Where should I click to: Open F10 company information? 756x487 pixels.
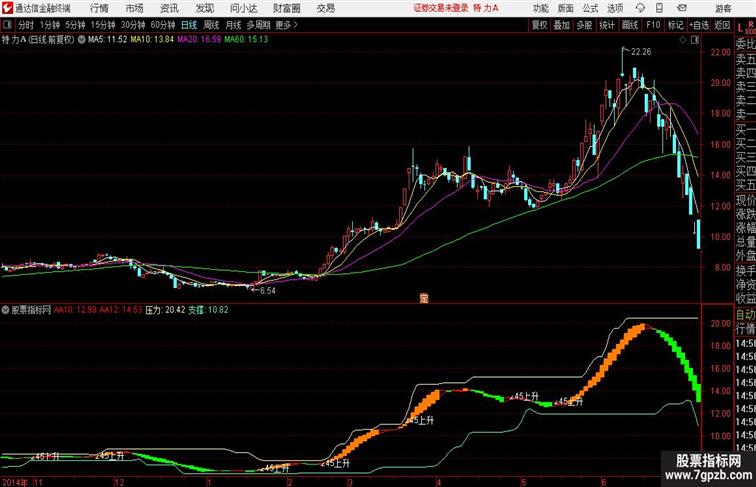[653, 25]
